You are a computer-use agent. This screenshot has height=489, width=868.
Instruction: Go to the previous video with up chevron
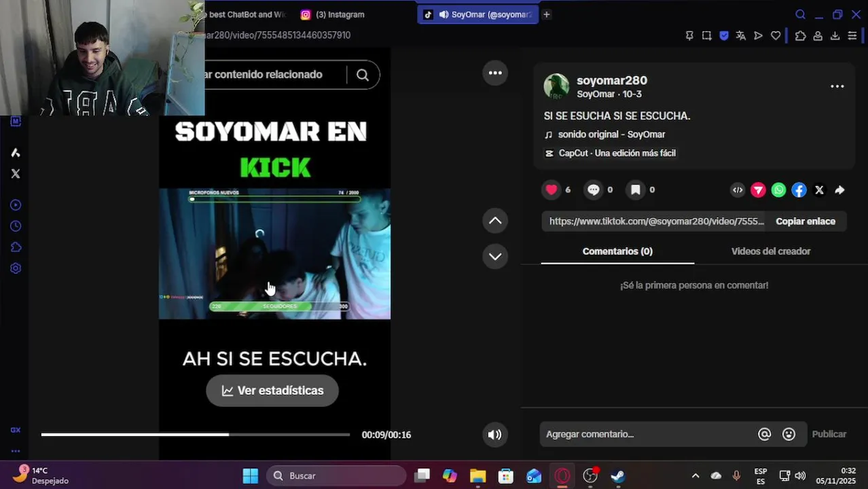click(495, 220)
